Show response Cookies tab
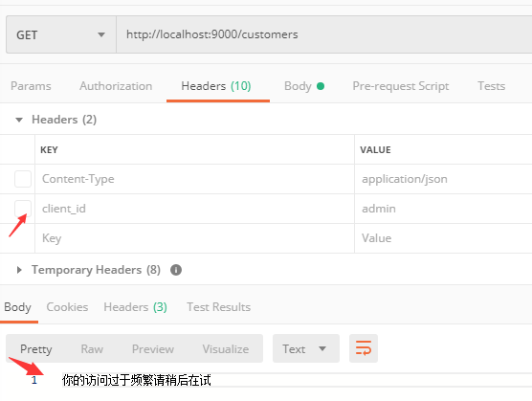This screenshot has height=401, width=532. (x=67, y=307)
